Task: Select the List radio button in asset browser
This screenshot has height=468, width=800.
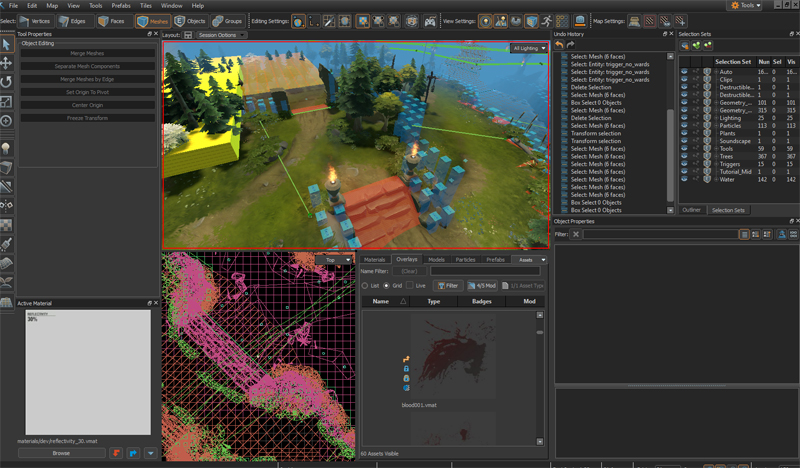Action: click(x=366, y=285)
